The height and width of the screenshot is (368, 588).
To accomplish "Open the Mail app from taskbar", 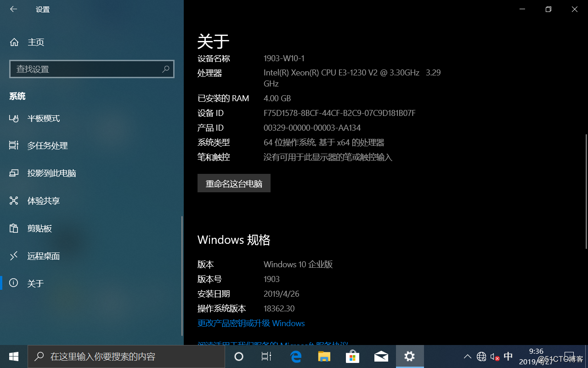I will click(381, 356).
